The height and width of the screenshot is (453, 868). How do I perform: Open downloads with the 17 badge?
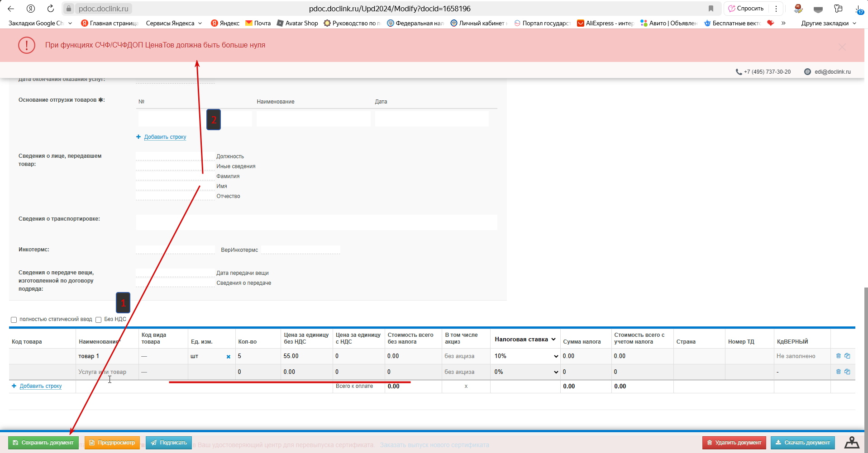(859, 9)
